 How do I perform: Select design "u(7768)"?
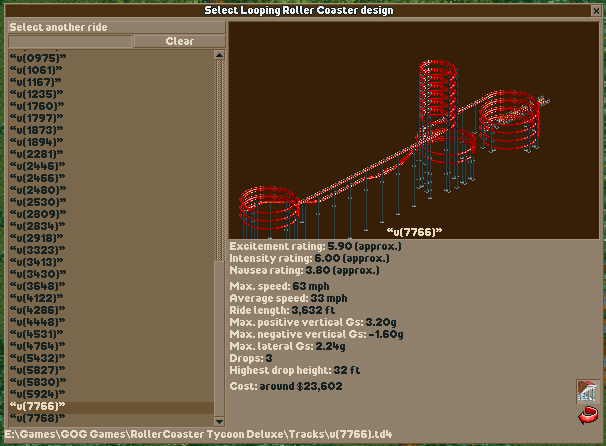click(111, 418)
